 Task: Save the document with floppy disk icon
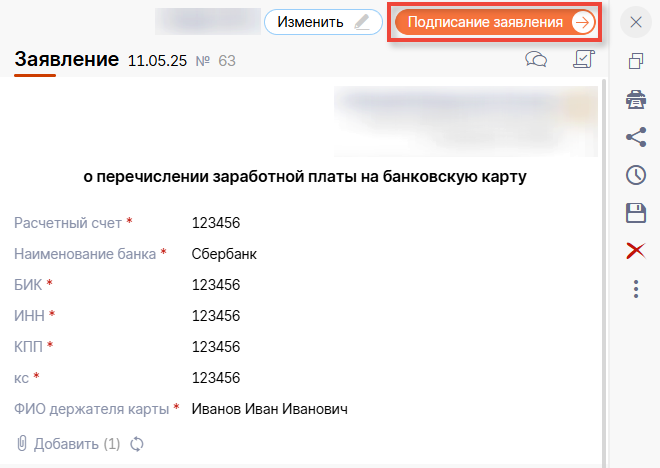click(635, 213)
